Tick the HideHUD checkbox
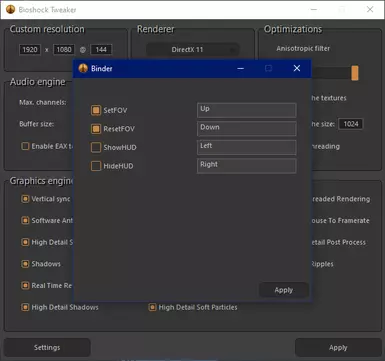This screenshot has width=385, height=361. point(96,166)
